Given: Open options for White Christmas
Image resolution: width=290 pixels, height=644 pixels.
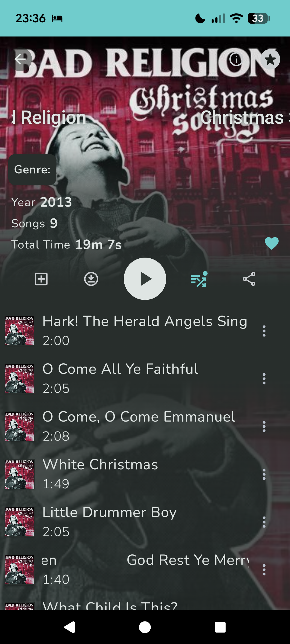Looking at the screenshot, I should pyautogui.click(x=264, y=474).
